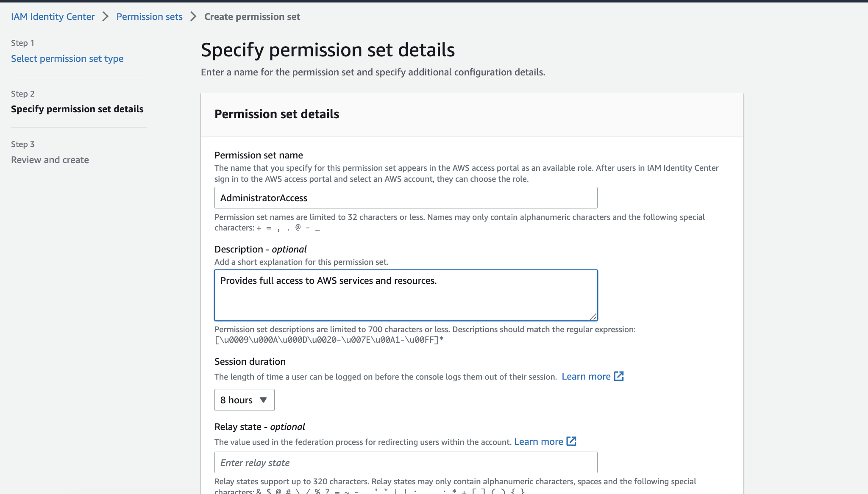Click Learn more next to Relay state

coord(539,441)
